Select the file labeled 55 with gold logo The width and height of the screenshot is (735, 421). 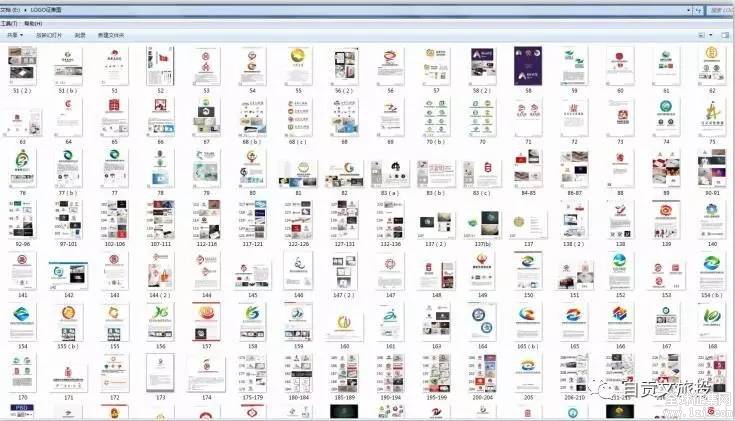click(x=299, y=66)
